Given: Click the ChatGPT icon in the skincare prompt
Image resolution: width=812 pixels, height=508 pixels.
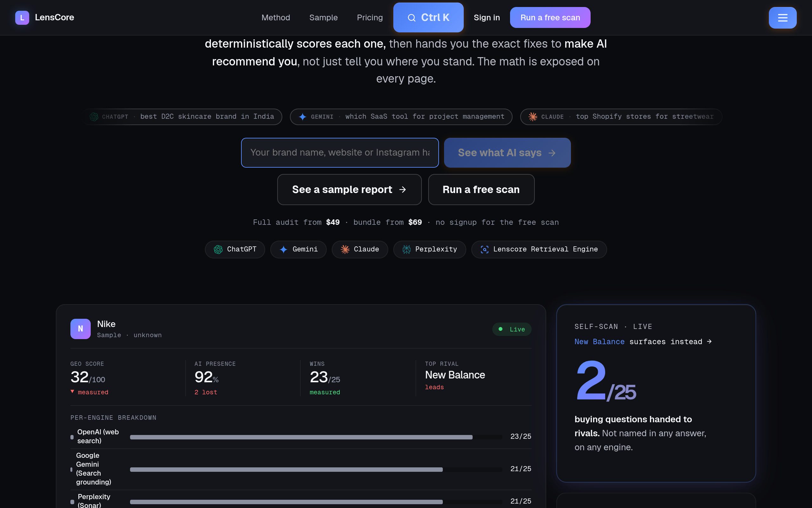Looking at the screenshot, I should click(94, 117).
